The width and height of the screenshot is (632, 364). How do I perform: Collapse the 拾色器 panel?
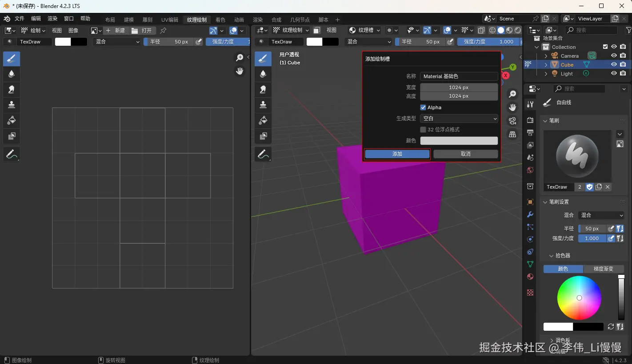tap(551, 256)
